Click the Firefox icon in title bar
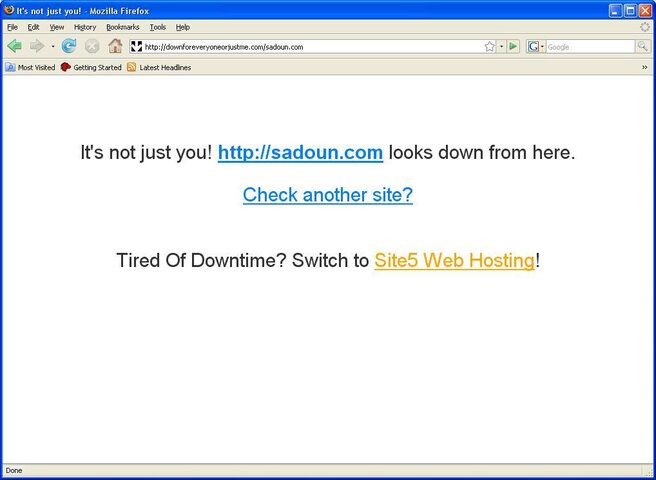The image size is (656, 480). tap(9, 10)
